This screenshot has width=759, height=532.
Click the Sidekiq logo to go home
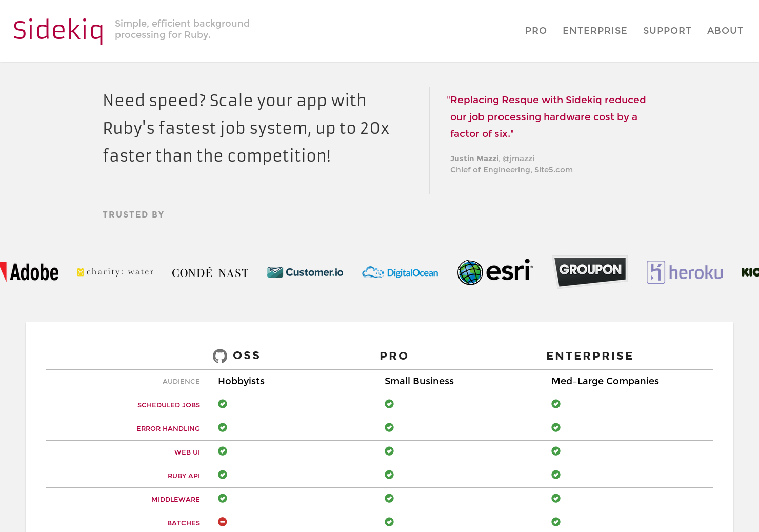[x=58, y=30]
